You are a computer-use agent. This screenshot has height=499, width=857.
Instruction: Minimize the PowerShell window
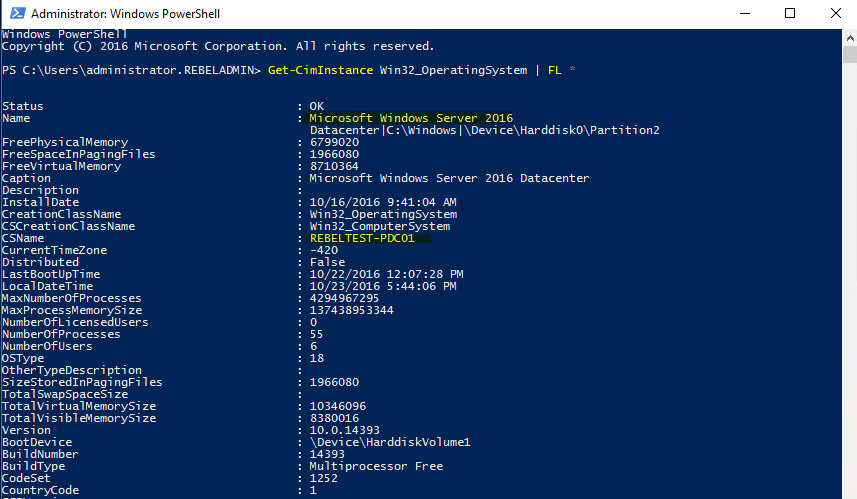[x=744, y=13]
